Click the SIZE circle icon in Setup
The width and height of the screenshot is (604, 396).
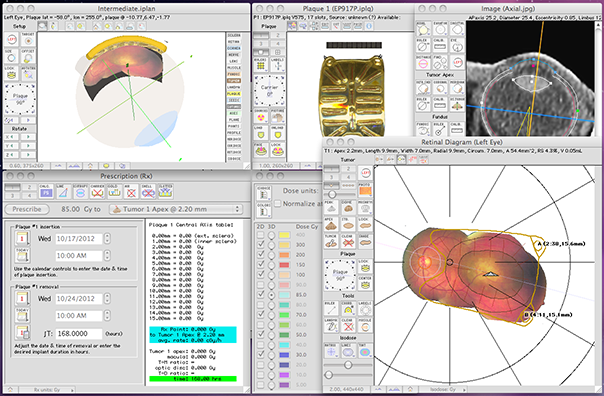11,57
